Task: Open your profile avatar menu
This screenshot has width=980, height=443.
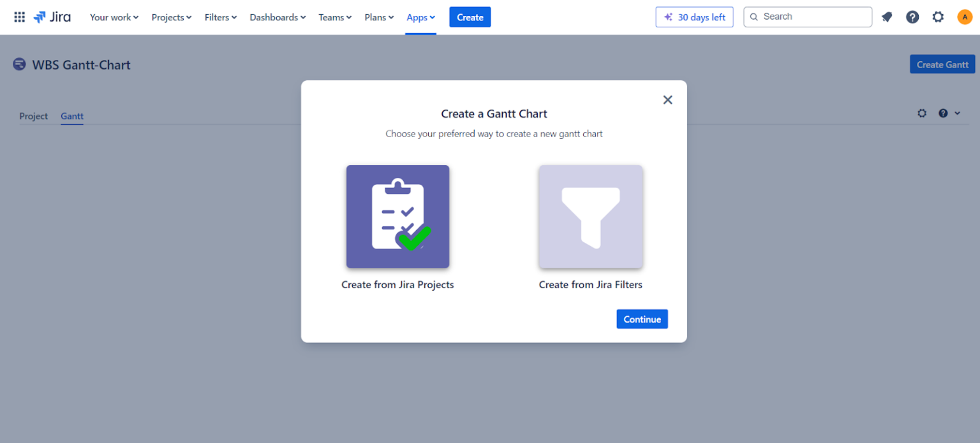Action: click(x=964, y=17)
